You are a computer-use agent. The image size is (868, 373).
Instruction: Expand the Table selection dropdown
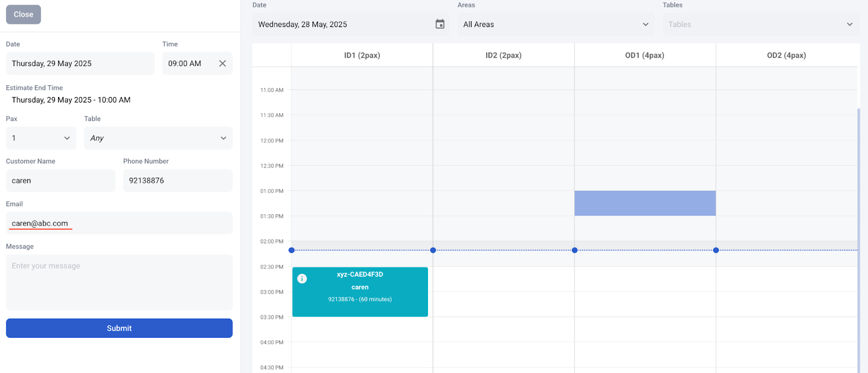(158, 138)
